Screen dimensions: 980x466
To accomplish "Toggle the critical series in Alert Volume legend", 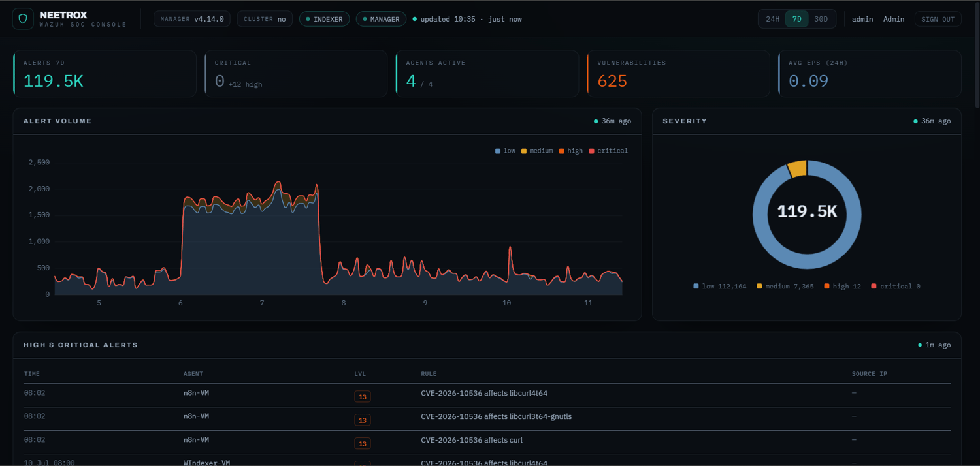I will pyautogui.click(x=608, y=151).
